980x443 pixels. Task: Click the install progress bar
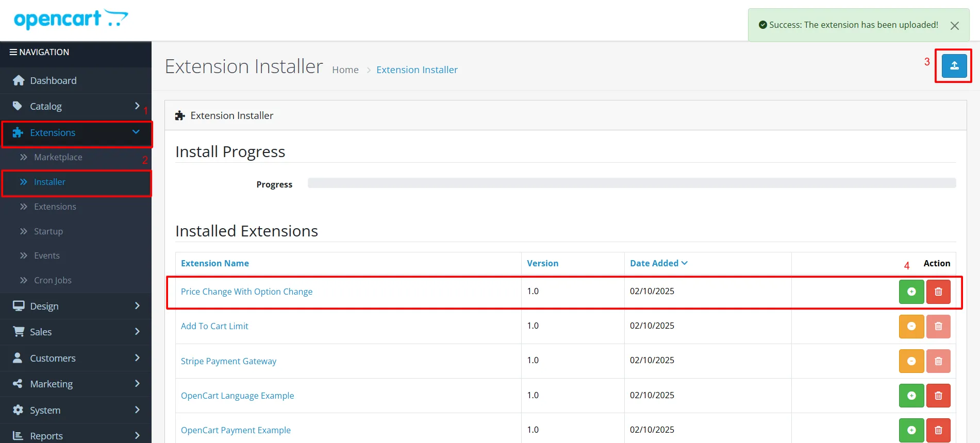click(632, 183)
